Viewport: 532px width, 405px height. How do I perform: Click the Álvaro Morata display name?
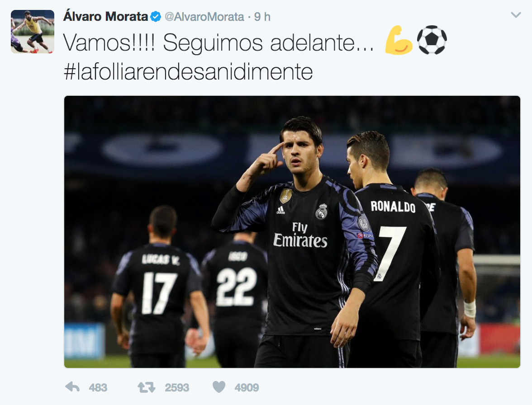pos(105,16)
